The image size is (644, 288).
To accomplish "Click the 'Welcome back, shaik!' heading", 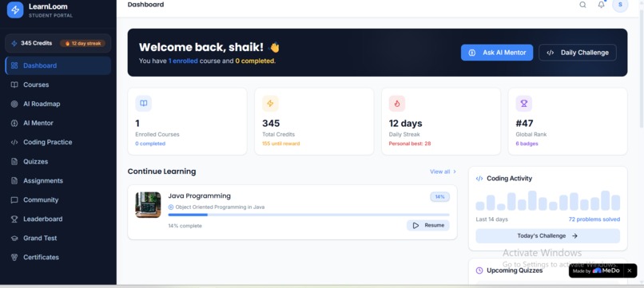I will pos(201,47).
